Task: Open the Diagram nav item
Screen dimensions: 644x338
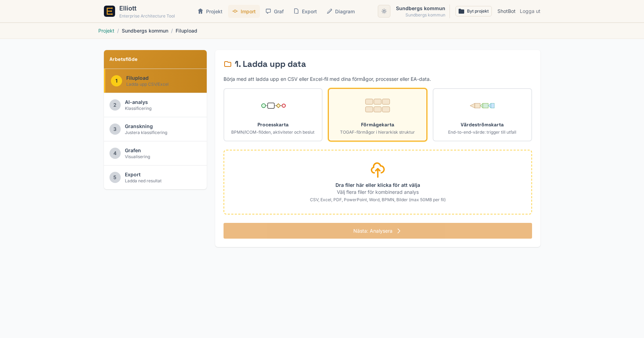Action: 341,12
